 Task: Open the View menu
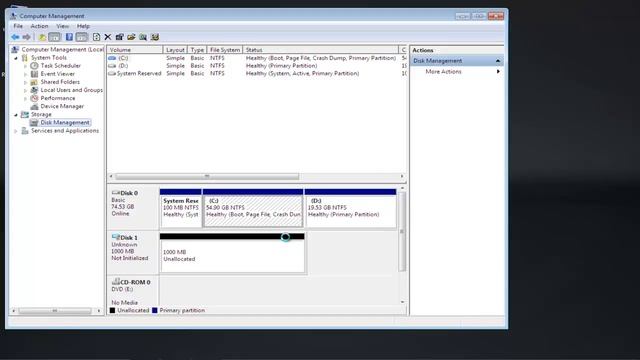pos(62,26)
